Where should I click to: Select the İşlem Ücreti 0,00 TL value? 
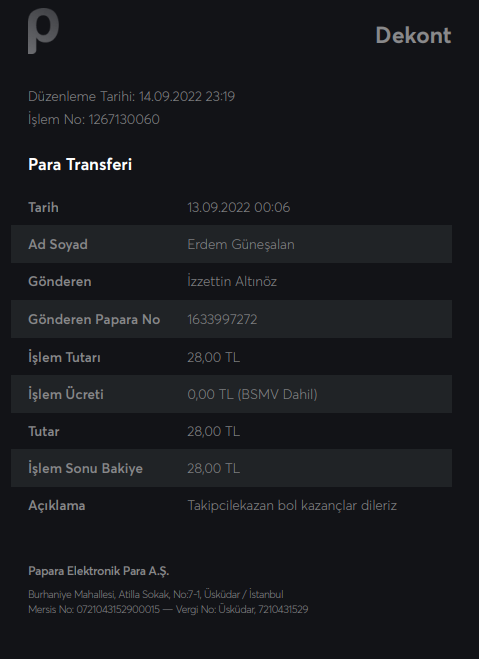252,394
